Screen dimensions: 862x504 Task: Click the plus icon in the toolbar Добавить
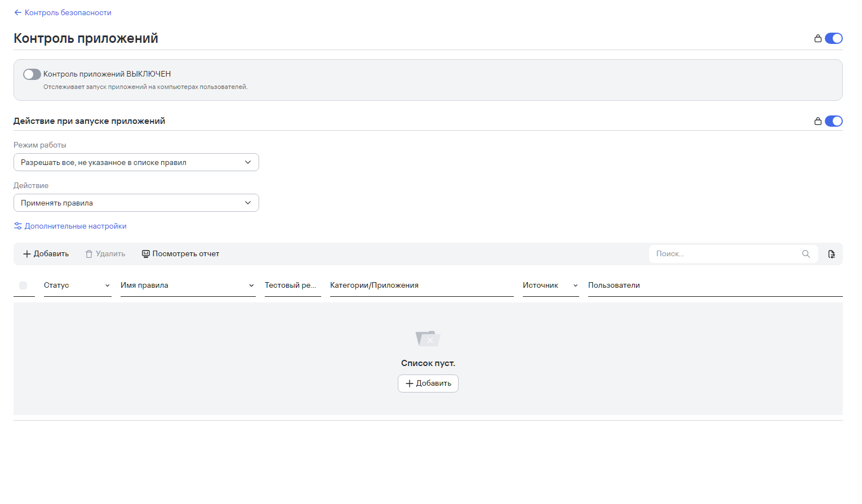click(x=27, y=254)
